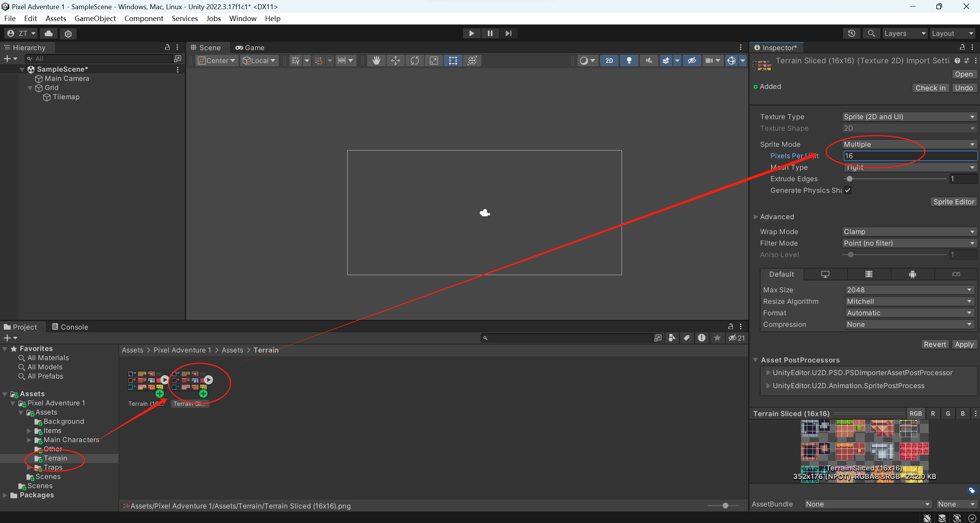Click the Sprite Editor button

click(953, 202)
